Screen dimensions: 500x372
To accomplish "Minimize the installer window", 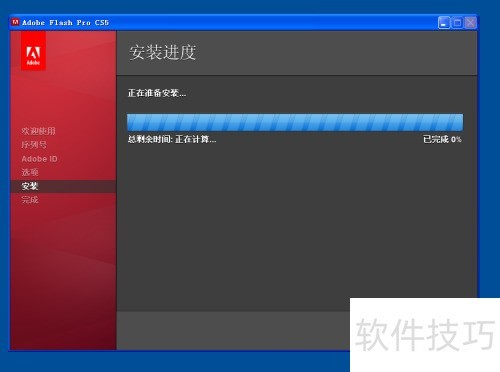I will 444,23.
